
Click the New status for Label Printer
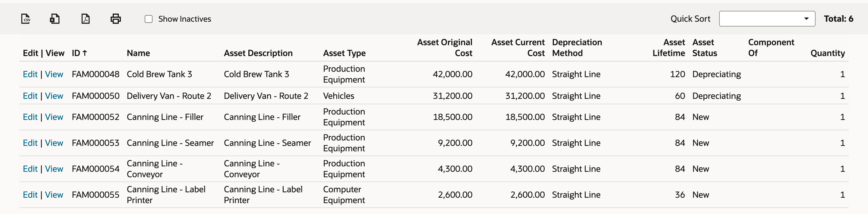point(700,195)
